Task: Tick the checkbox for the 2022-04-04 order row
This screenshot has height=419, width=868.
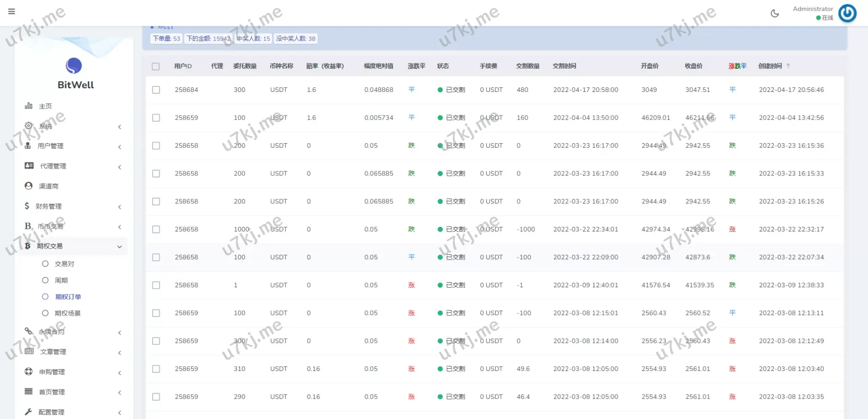Action: coord(156,118)
